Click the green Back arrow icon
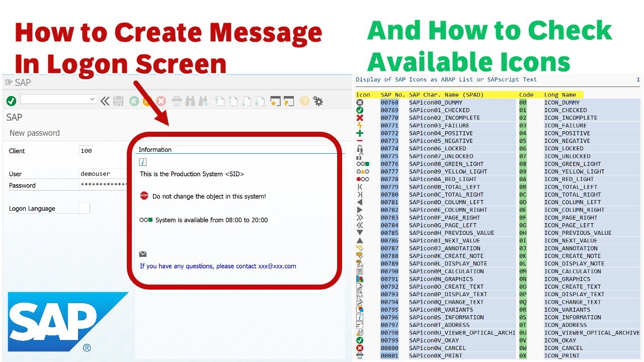 (x=133, y=101)
